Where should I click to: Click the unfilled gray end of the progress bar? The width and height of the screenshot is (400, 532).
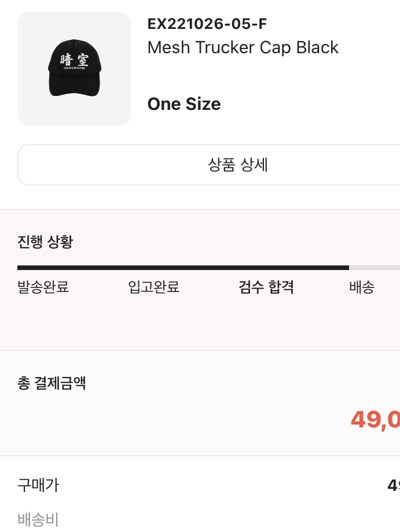tap(375, 268)
